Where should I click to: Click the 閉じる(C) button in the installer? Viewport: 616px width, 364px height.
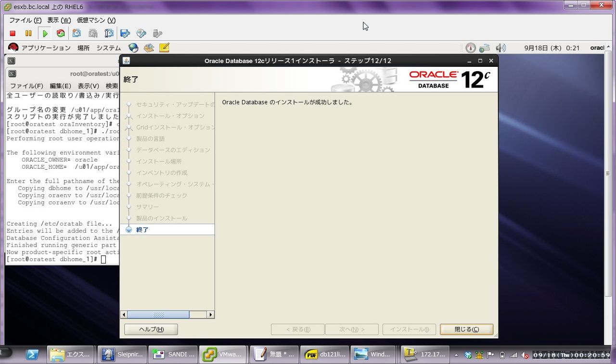[x=467, y=329]
